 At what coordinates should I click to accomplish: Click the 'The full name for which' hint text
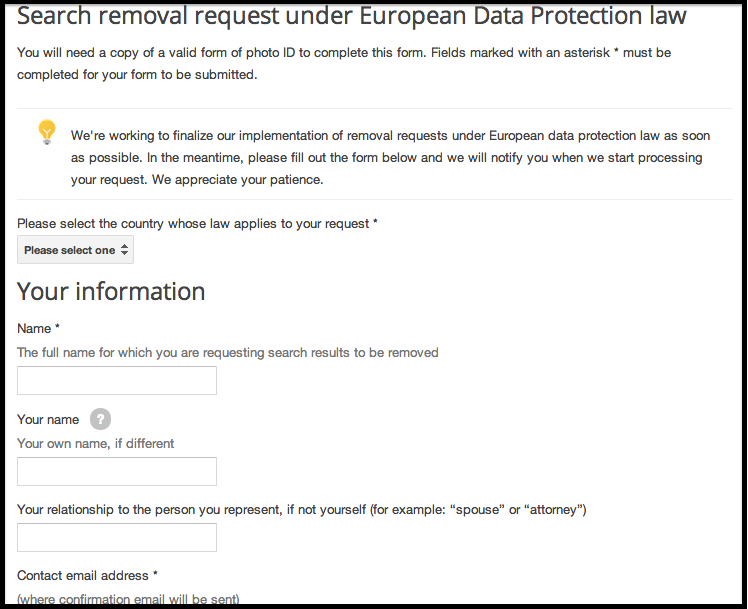click(x=228, y=352)
